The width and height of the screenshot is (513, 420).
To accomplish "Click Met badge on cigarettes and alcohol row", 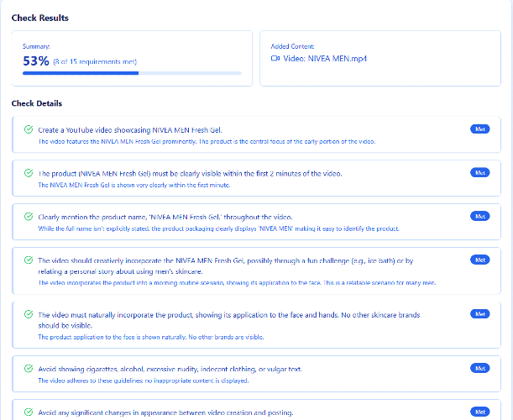I will (480, 368).
